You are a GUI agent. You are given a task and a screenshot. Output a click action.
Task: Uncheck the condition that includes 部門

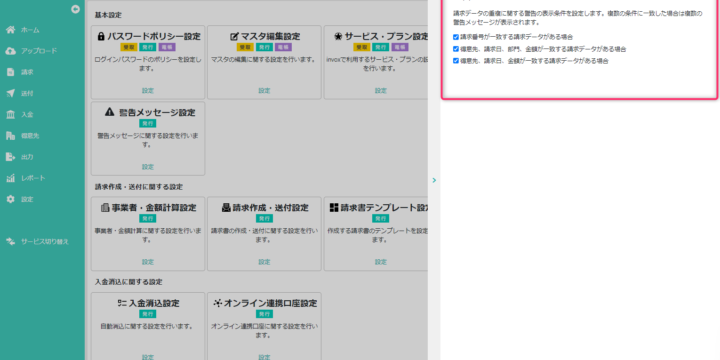(456, 49)
